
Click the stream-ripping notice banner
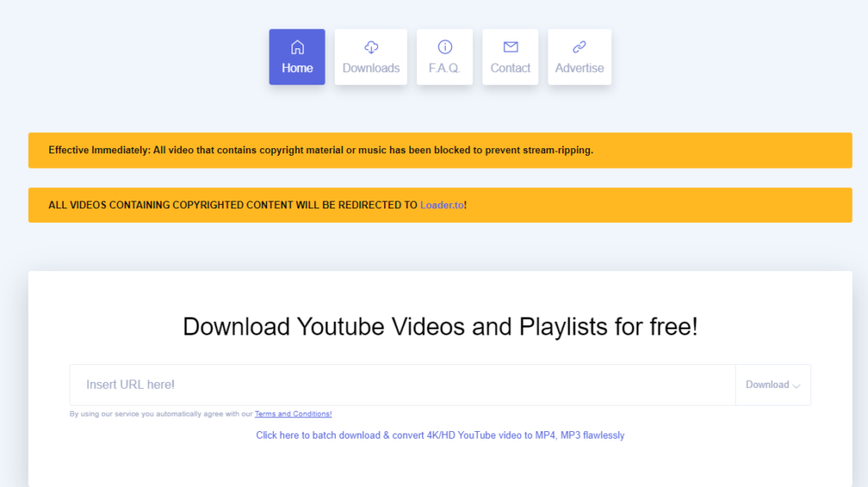click(x=320, y=150)
